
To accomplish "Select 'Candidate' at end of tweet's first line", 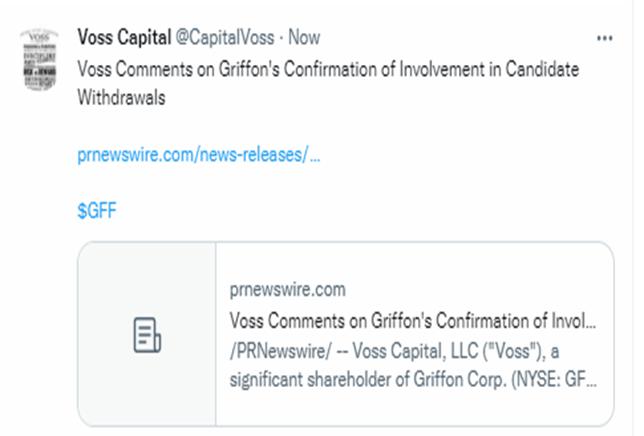I will 543,71.
